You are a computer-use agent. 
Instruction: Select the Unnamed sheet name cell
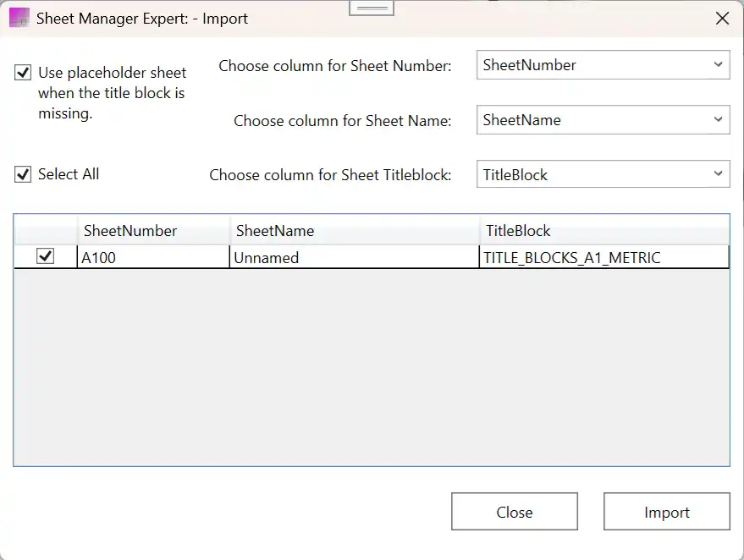click(353, 257)
